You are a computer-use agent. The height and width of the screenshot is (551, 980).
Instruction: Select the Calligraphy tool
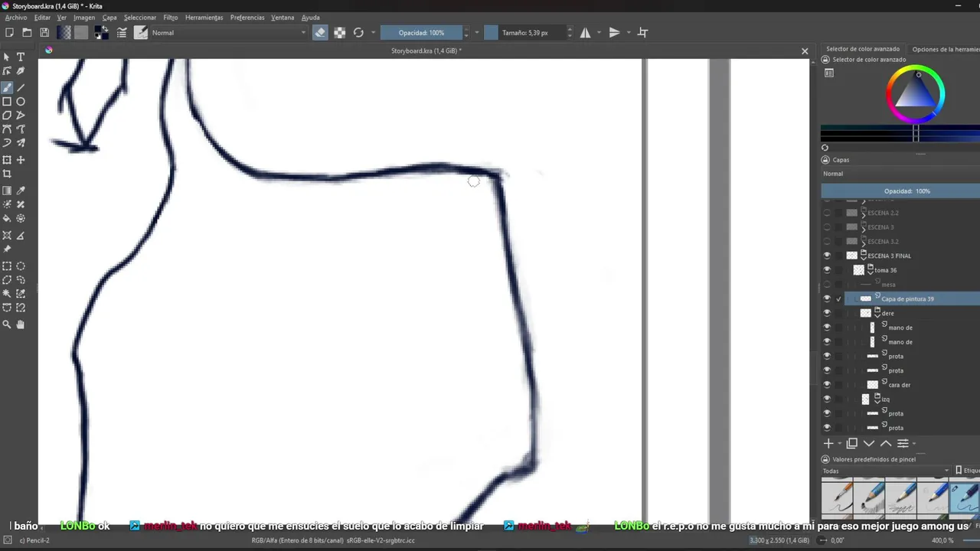(x=21, y=70)
